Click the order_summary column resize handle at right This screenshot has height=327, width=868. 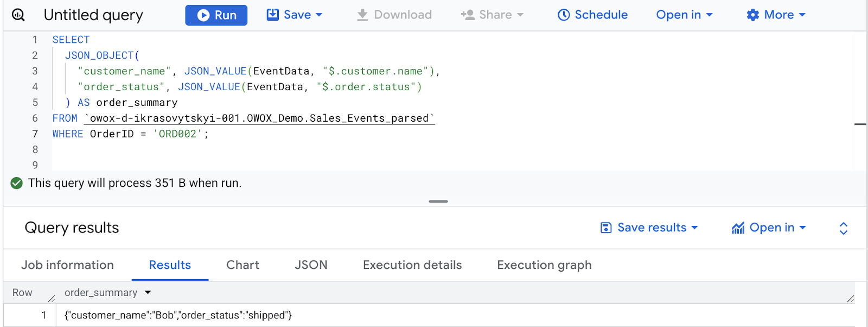850,298
